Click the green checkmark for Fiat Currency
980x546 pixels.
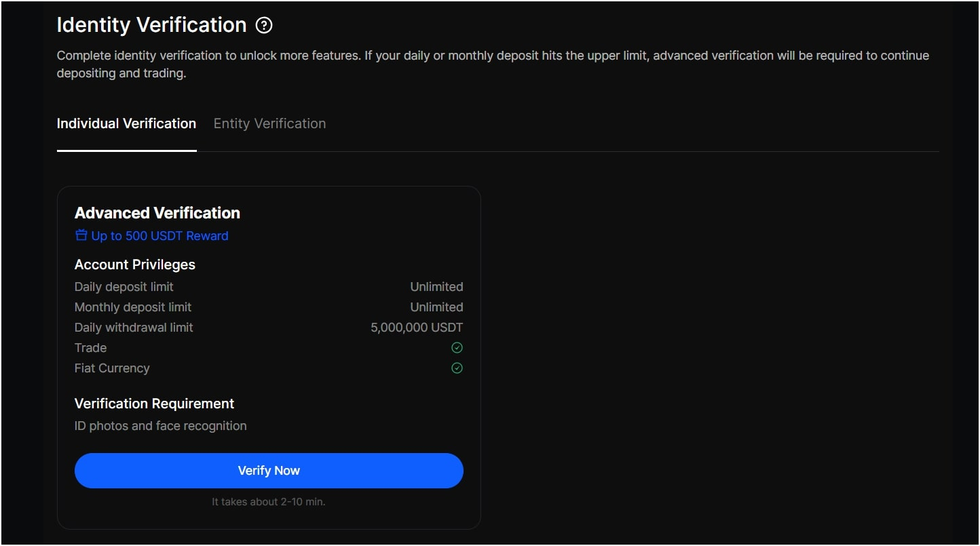(x=457, y=368)
